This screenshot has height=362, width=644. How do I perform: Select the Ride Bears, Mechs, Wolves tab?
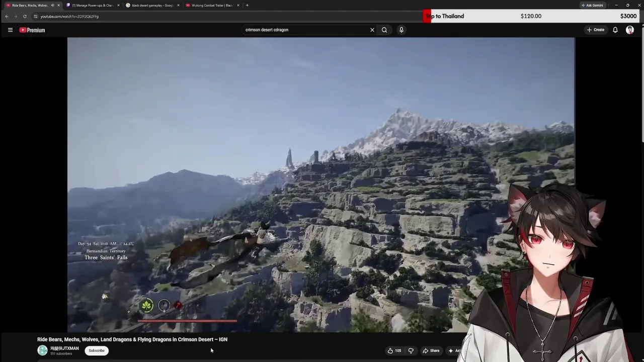29,5
